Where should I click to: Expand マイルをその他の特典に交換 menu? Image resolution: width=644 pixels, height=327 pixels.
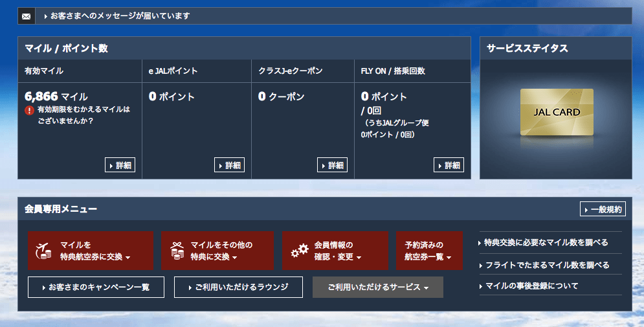pos(217,251)
